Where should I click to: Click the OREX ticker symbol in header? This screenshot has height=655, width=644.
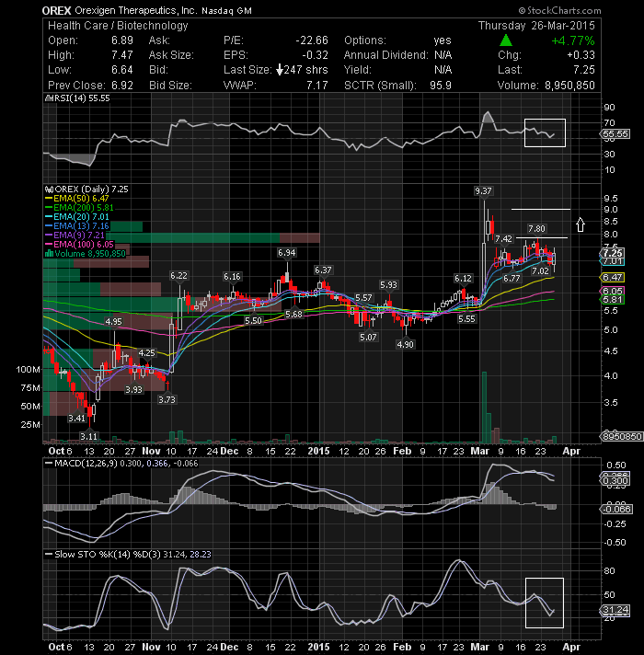56,10
